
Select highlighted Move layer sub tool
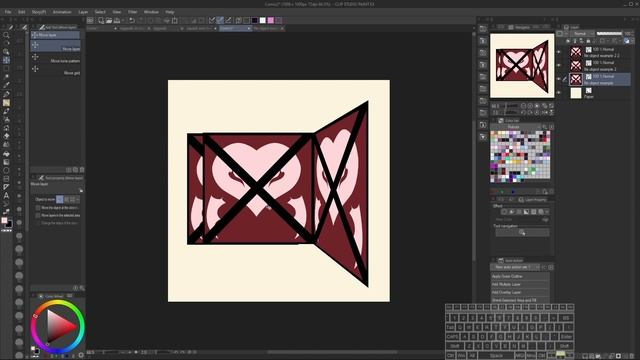click(x=56, y=46)
